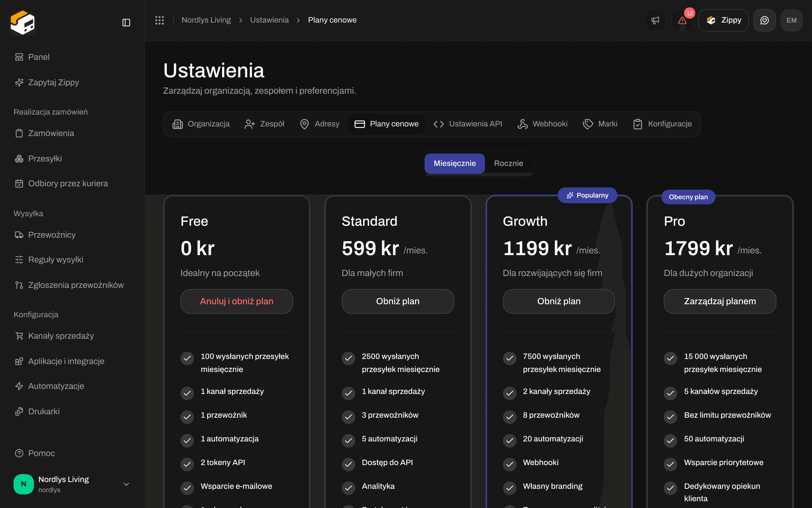The image size is (812, 508).
Task: Collapse the sidebar panel icon
Action: tap(126, 23)
